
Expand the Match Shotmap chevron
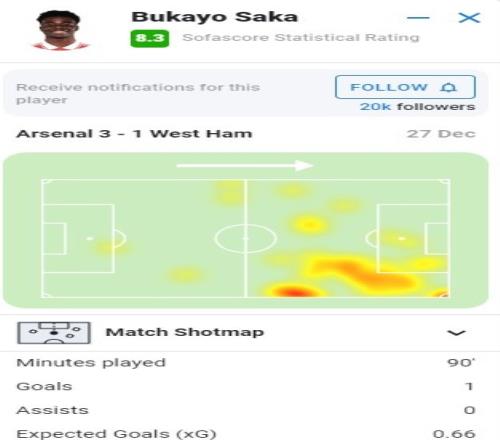456,333
